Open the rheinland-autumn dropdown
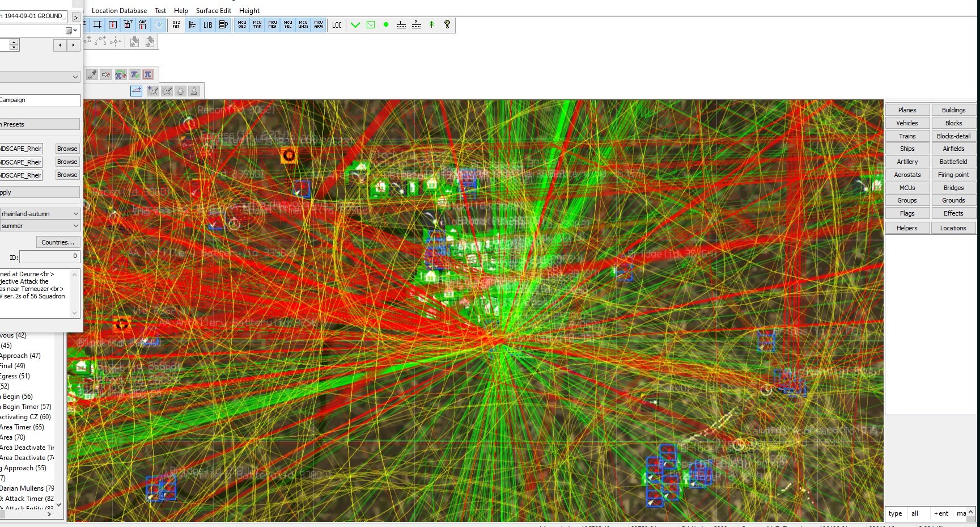 40,213
